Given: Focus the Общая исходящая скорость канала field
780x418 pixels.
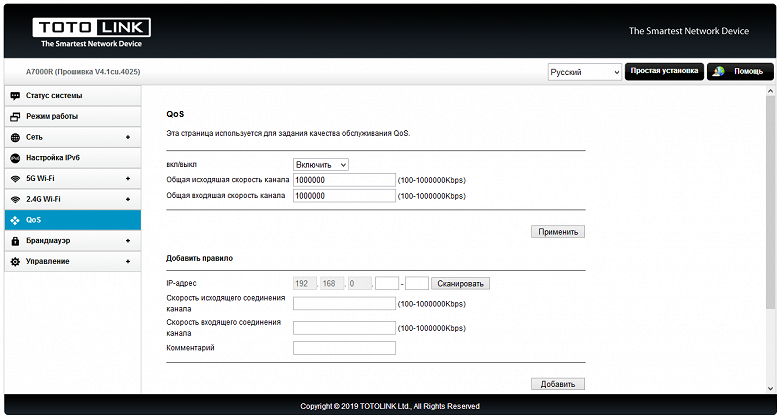Looking at the screenshot, I should pyautogui.click(x=344, y=180).
